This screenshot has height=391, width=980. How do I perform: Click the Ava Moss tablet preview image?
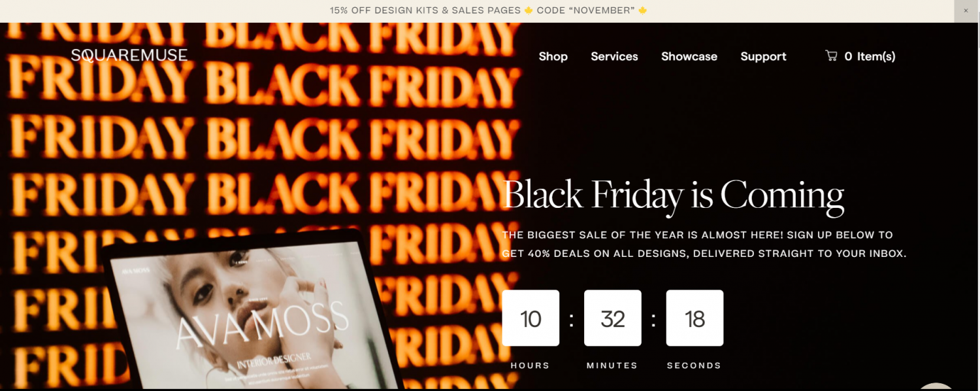click(x=255, y=314)
